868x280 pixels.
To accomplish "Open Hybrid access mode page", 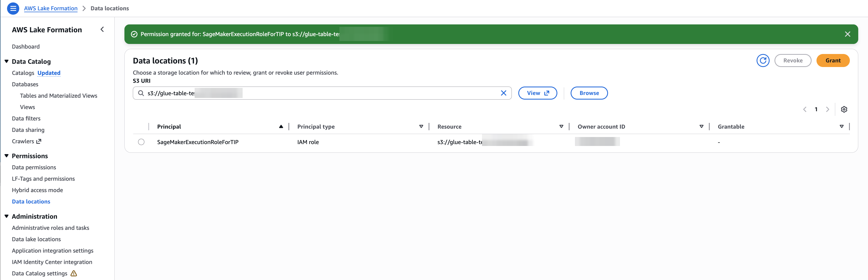I will (x=37, y=190).
